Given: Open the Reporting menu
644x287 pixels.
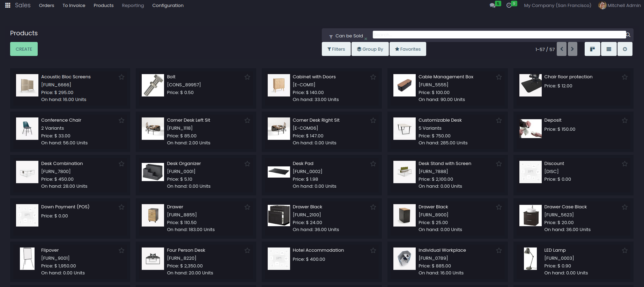Looking at the screenshot, I should click(133, 5).
